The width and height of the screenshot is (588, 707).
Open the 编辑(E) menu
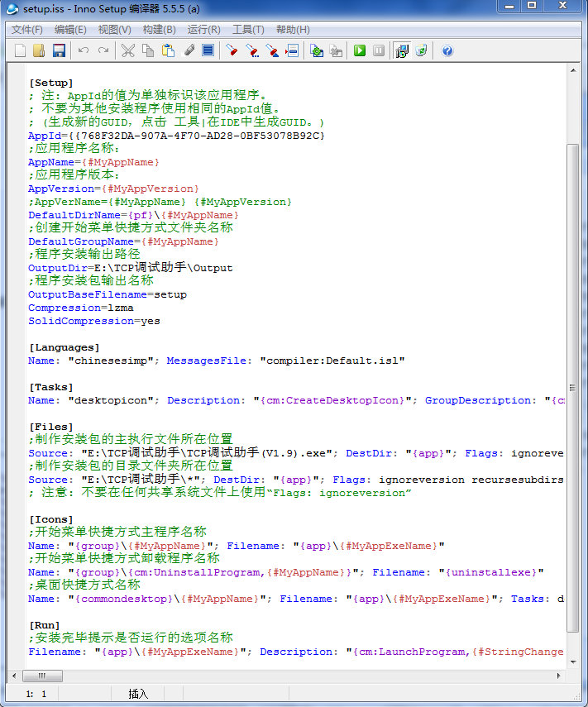tap(70, 30)
